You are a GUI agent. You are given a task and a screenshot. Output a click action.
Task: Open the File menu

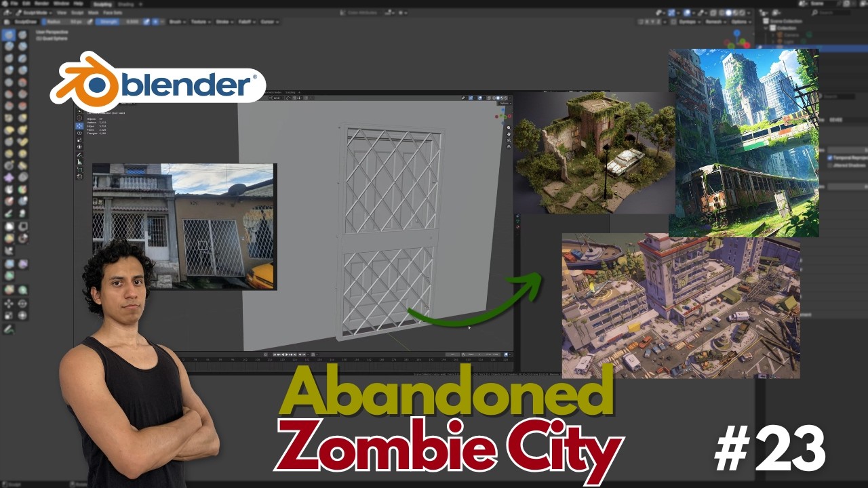(14, 4)
